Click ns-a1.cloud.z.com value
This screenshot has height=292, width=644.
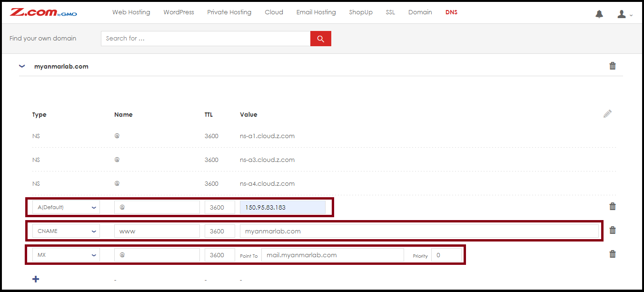click(268, 136)
